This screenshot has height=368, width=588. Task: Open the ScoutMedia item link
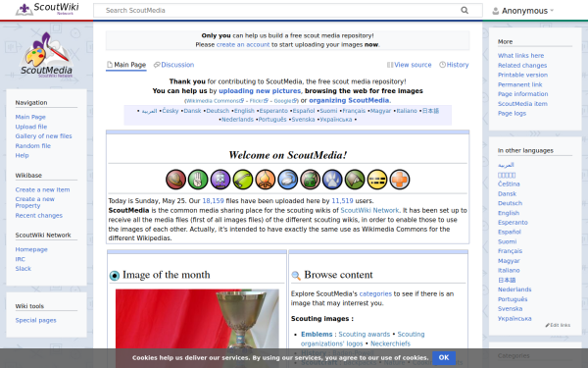tap(522, 104)
